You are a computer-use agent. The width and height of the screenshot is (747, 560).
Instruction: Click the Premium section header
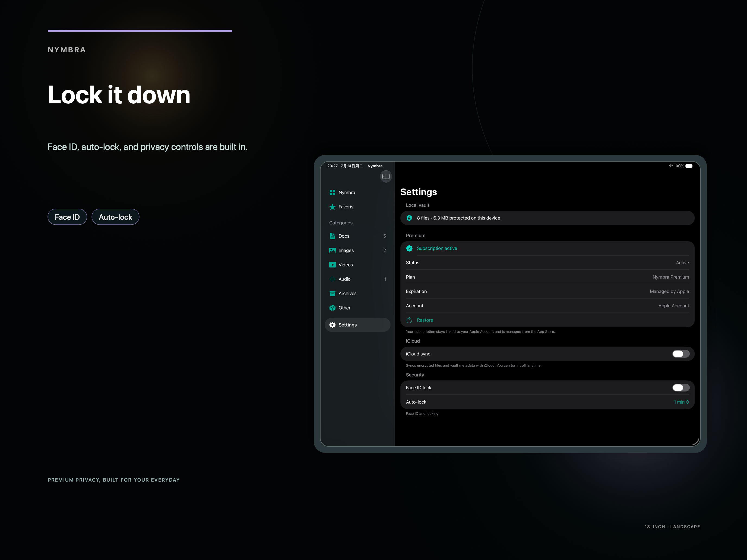click(x=415, y=236)
